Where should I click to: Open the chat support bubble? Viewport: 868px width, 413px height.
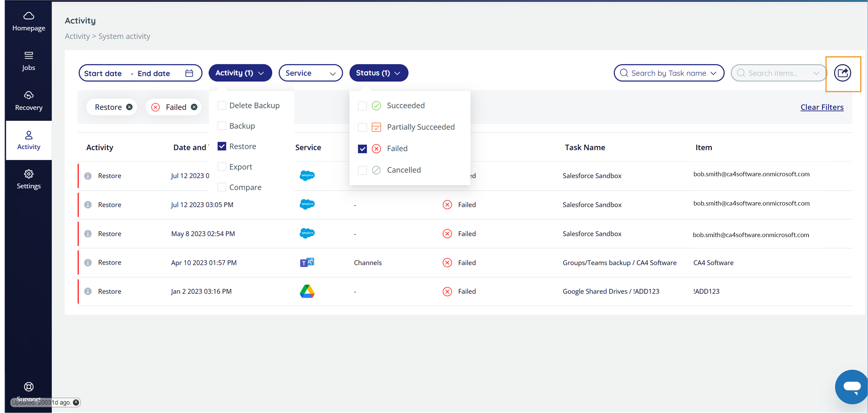click(851, 386)
